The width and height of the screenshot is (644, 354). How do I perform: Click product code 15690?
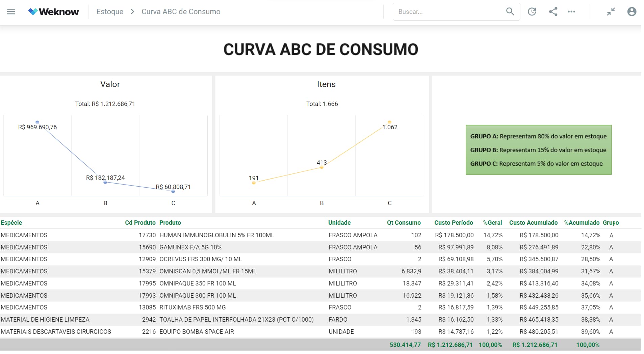pyautogui.click(x=147, y=247)
